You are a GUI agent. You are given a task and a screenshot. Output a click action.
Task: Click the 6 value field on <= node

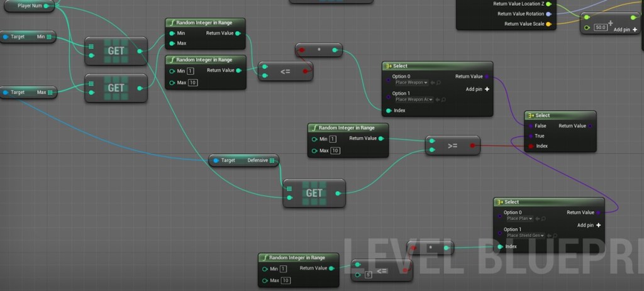click(x=368, y=274)
